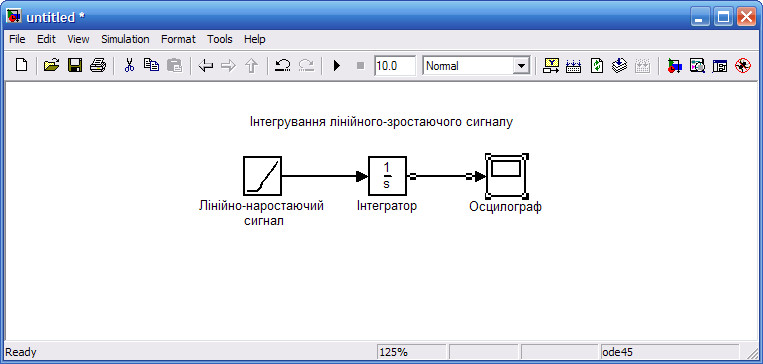The height and width of the screenshot is (364, 763).
Task: Cut selection with scissors icon
Action: [129, 65]
